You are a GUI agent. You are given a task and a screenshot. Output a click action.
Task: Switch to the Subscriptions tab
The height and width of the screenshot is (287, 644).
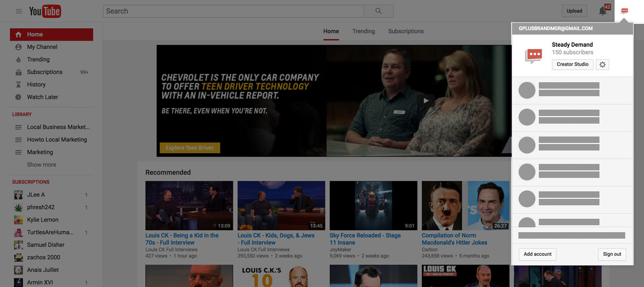pyautogui.click(x=406, y=31)
